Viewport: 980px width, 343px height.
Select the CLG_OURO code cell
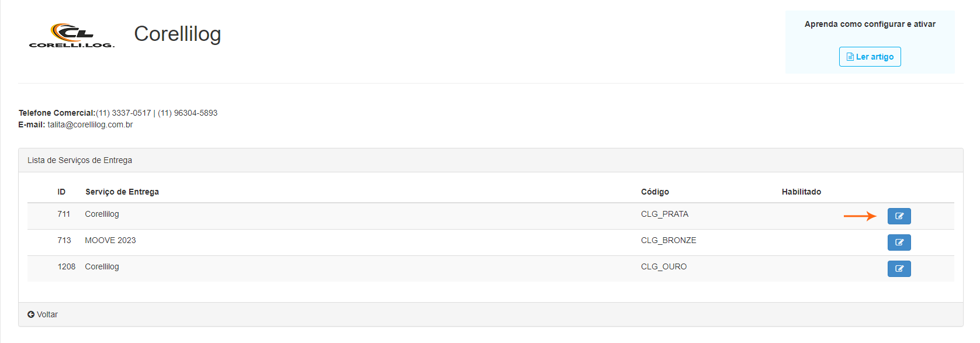coord(664,266)
